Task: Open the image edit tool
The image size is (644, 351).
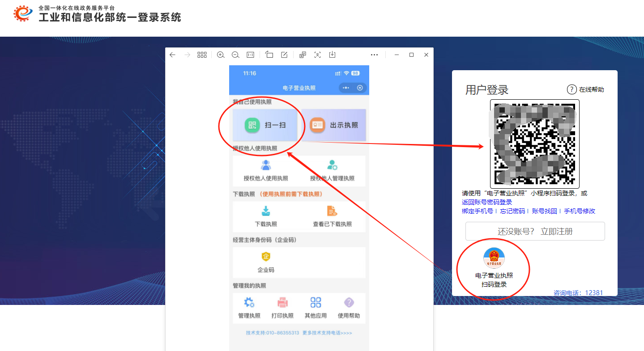Action: (284, 55)
